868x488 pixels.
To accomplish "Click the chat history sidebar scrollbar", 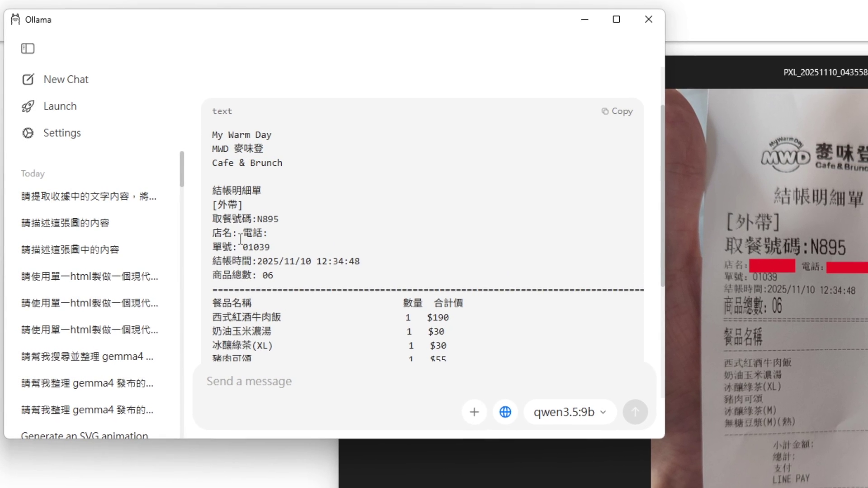I will (182, 169).
